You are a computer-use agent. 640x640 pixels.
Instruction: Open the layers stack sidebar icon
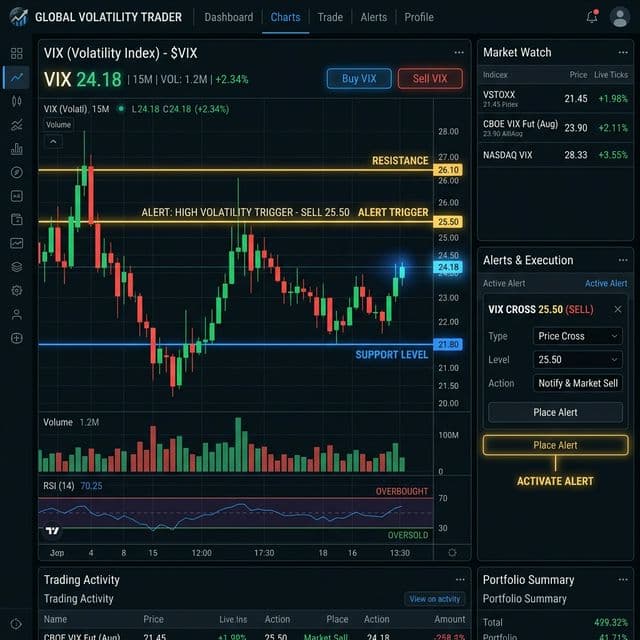(x=17, y=267)
